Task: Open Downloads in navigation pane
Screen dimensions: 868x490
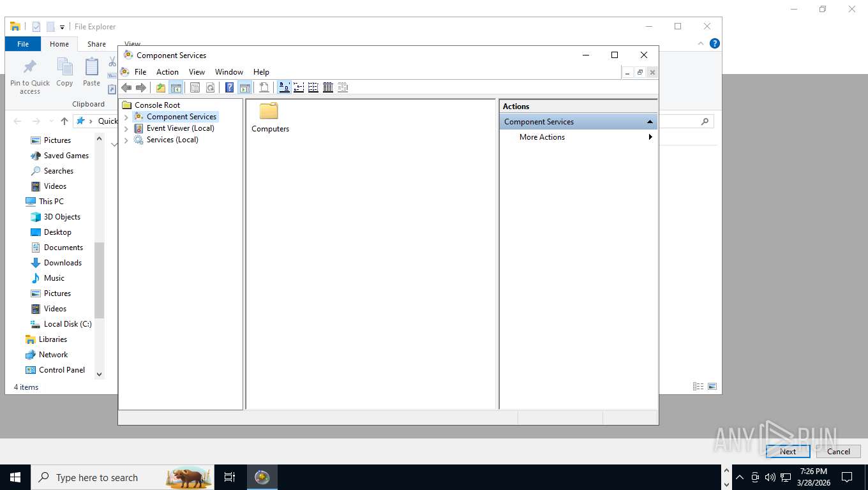Action: point(63,263)
